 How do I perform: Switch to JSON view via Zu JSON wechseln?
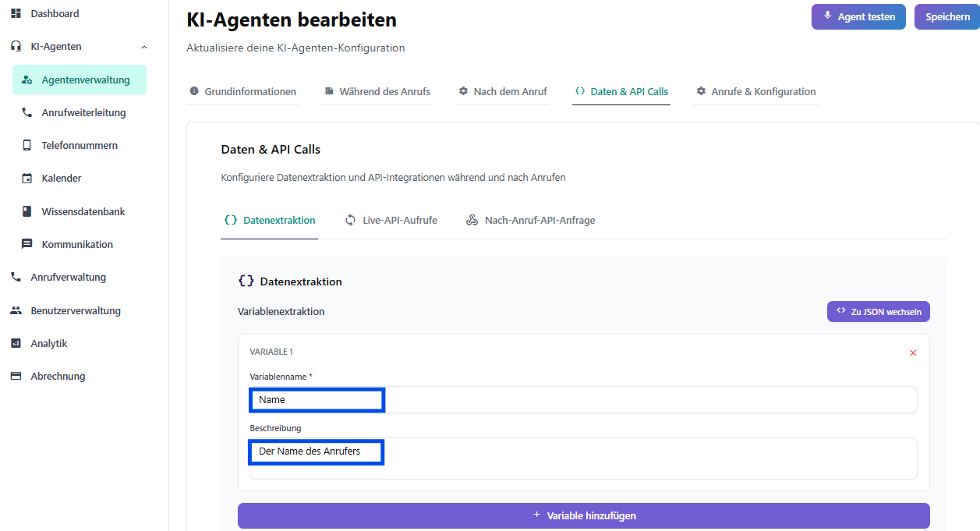pos(878,312)
